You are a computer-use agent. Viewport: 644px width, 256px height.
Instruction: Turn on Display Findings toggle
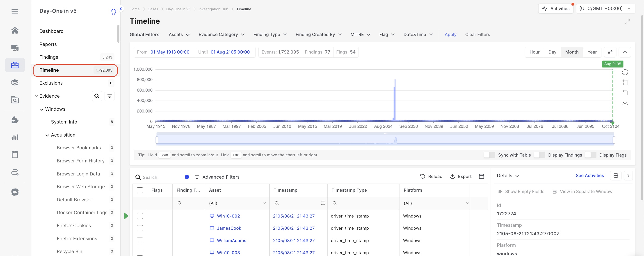539,155
